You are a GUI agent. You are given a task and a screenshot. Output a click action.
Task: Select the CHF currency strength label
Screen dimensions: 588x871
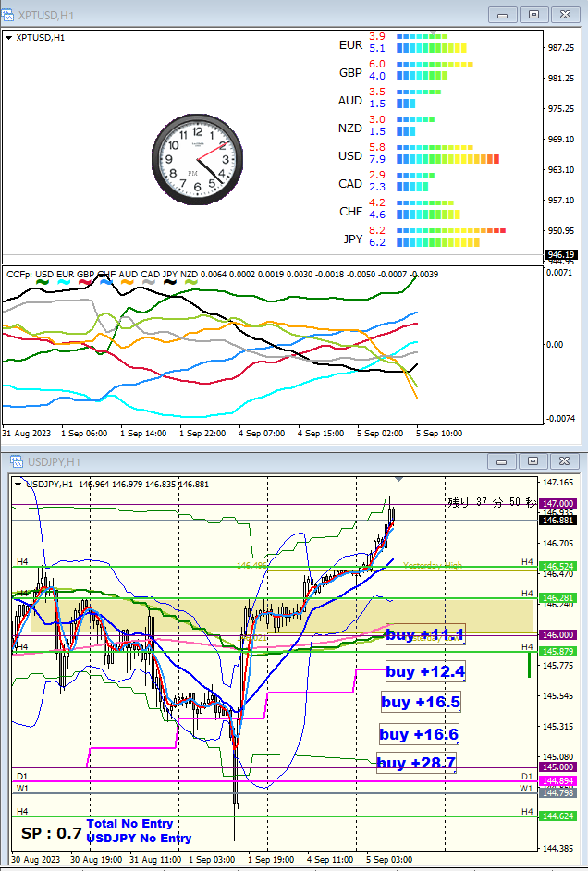pos(350,212)
